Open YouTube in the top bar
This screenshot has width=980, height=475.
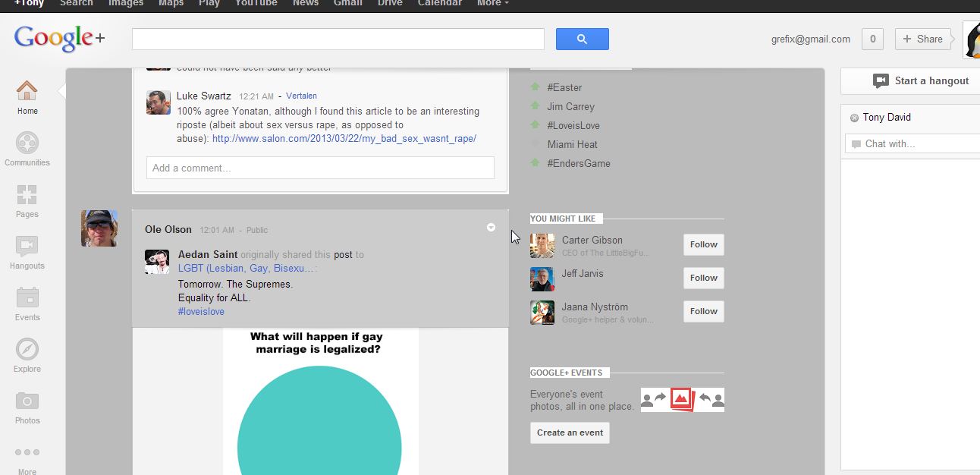point(256,3)
